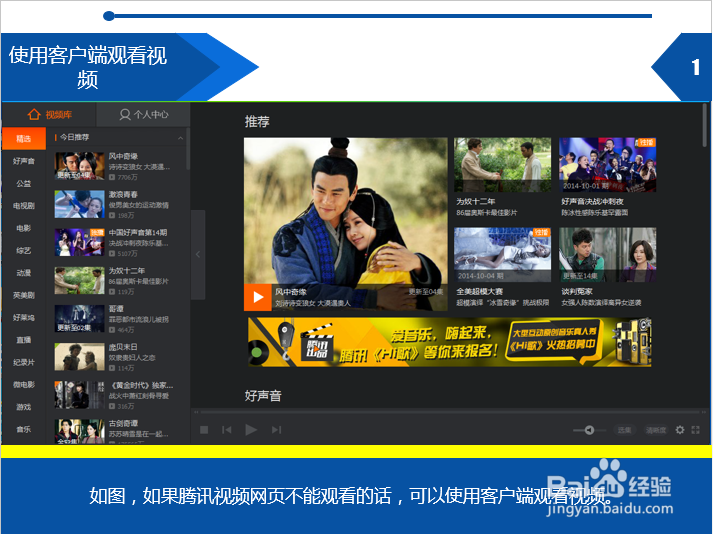Click the 谈判冤家 title link
Screen dimensions: 713x534
[x=577, y=292]
